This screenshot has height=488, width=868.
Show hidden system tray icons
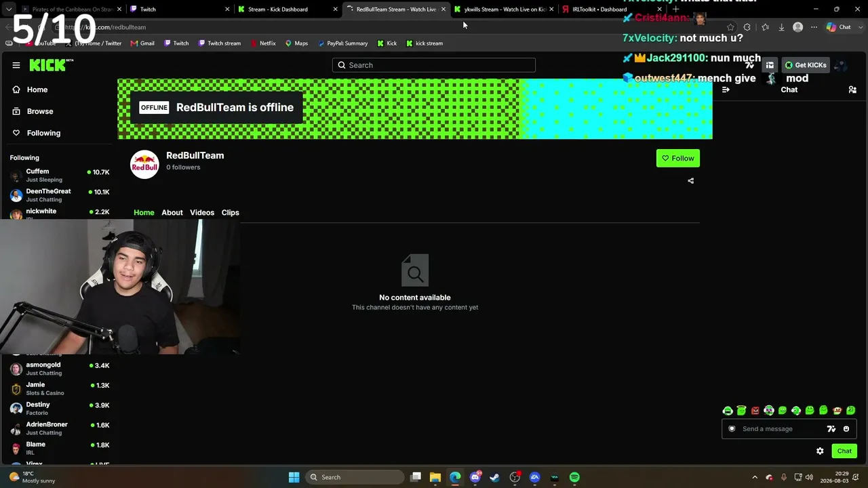pyautogui.click(x=755, y=477)
